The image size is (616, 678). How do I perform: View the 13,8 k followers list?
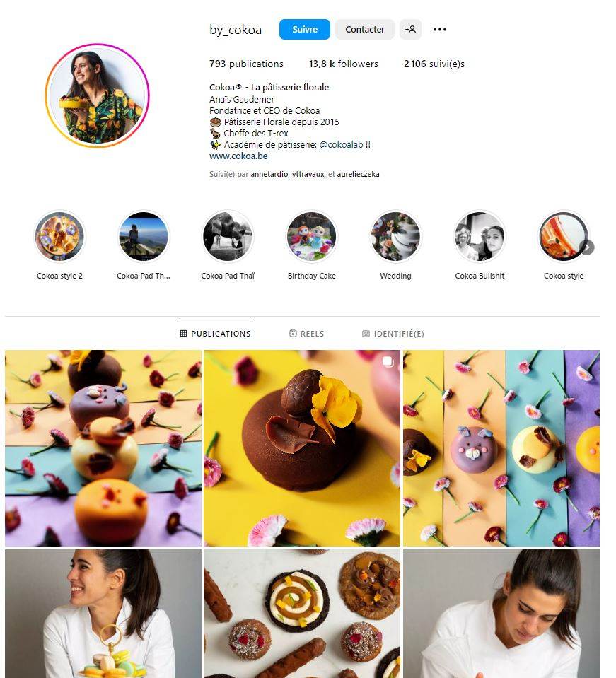(x=343, y=64)
